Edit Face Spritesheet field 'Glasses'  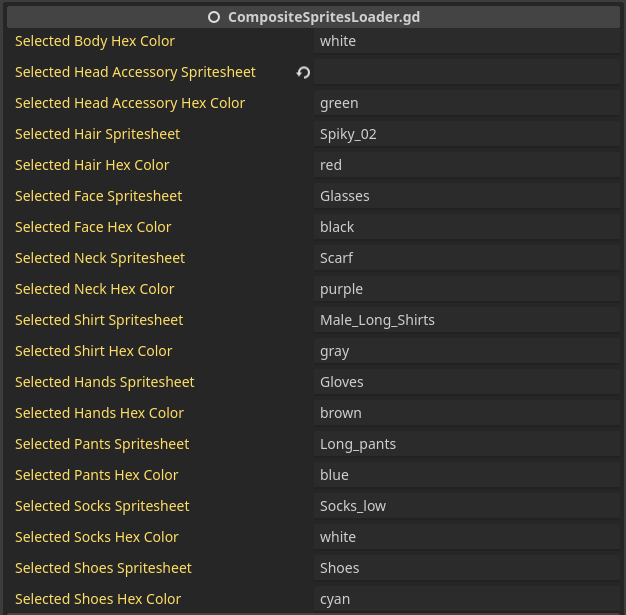pos(467,196)
